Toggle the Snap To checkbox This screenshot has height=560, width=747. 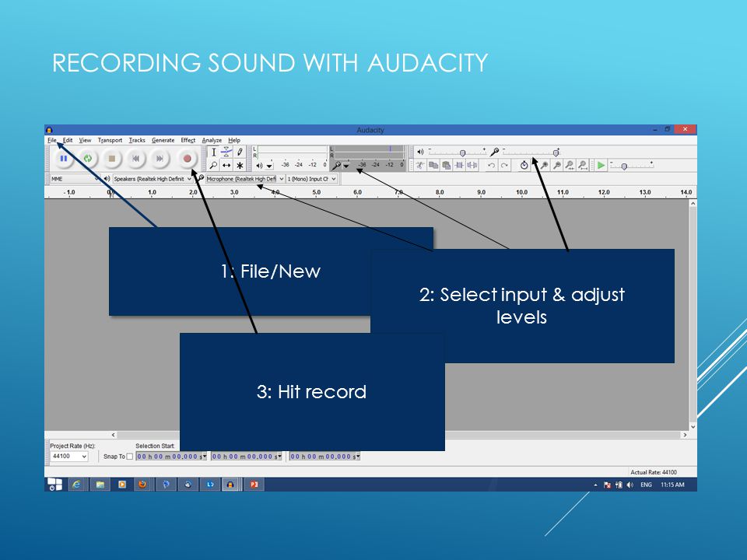tap(130, 457)
